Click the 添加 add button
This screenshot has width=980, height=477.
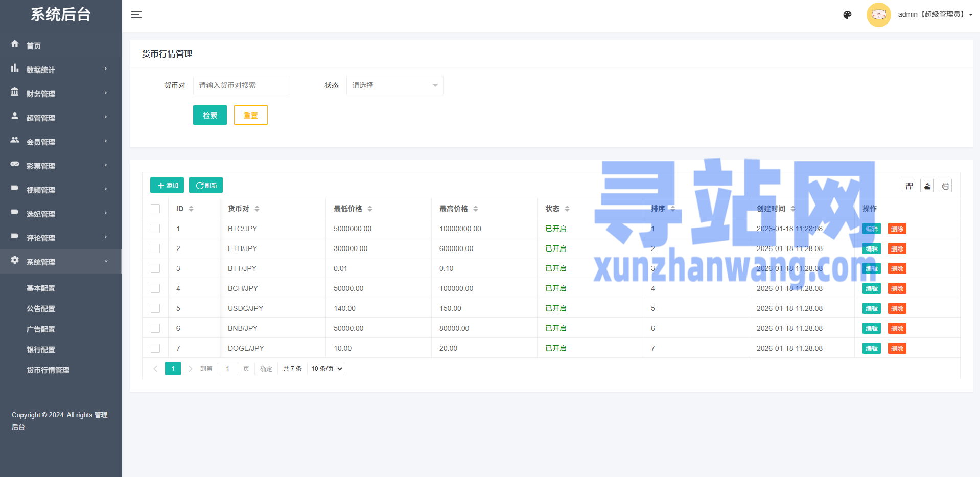[x=167, y=186]
